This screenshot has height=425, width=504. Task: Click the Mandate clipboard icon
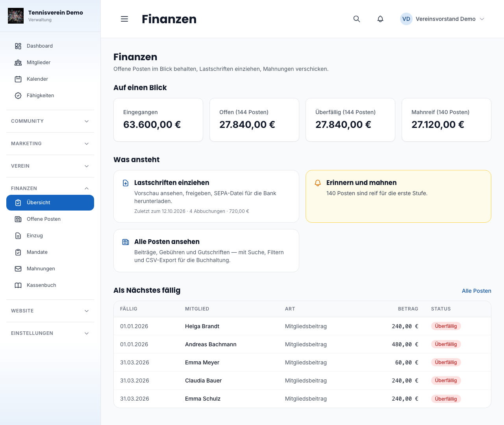(x=18, y=252)
